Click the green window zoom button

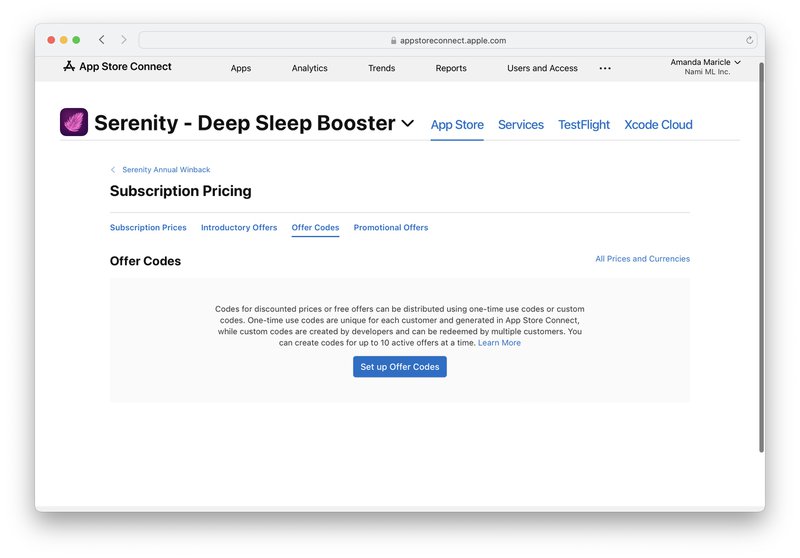tap(76, 40)
